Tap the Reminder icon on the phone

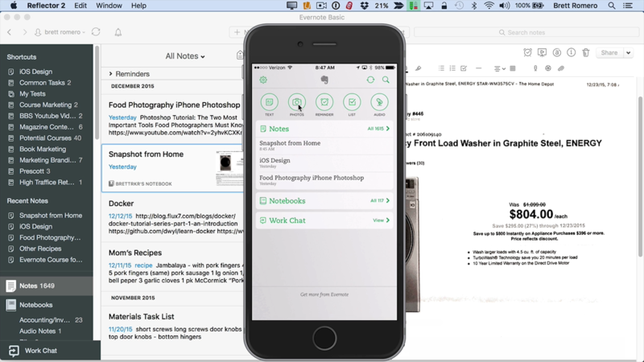[x=324, y=102]
